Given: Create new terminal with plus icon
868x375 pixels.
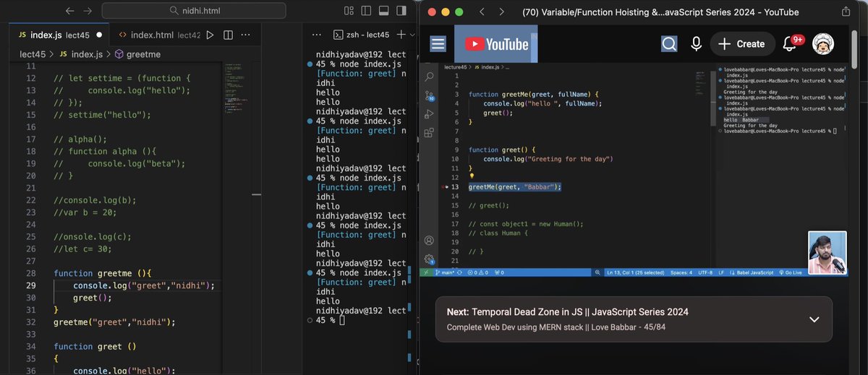Looking at the screenshot, I should coord(401,35).
